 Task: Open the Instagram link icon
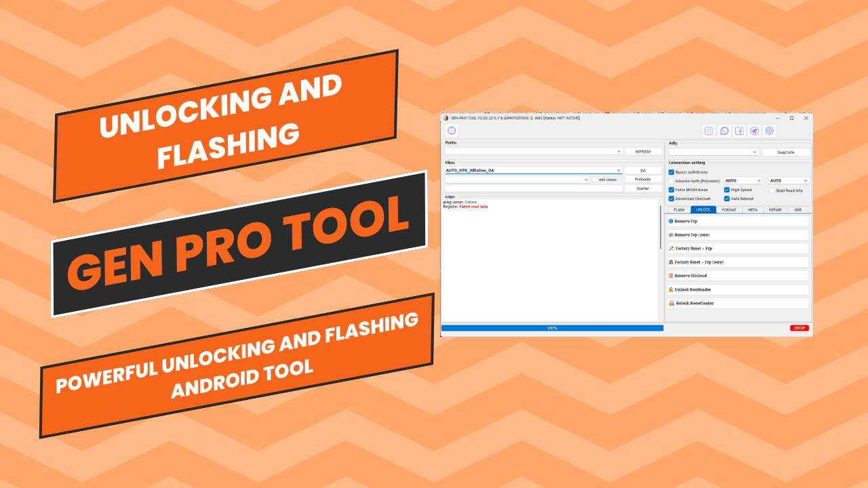[709, 131]
